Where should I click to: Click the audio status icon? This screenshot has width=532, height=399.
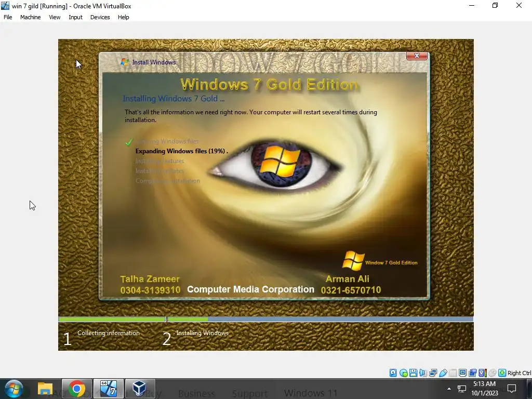tap(423, 373)
